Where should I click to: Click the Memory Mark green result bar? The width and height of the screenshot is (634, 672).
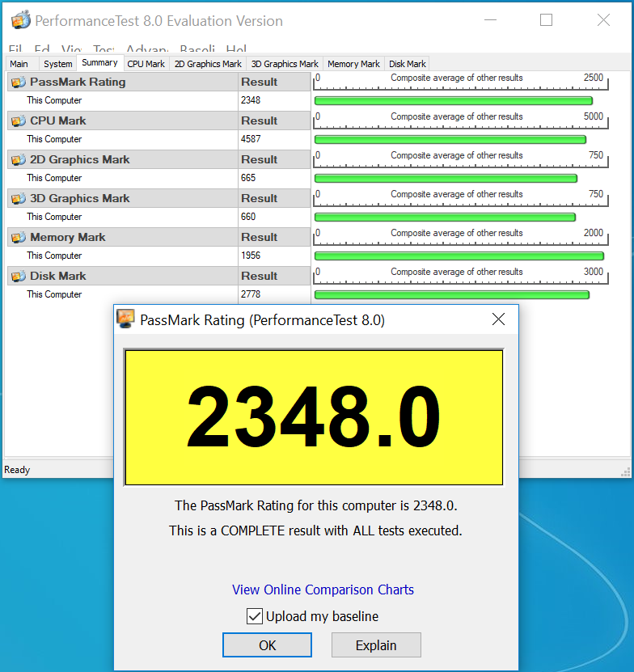pos(459,256)
